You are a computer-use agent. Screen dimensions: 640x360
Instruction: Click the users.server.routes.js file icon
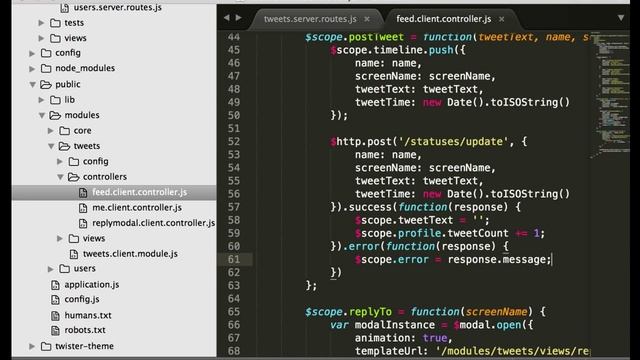click(x=64, y=8)
